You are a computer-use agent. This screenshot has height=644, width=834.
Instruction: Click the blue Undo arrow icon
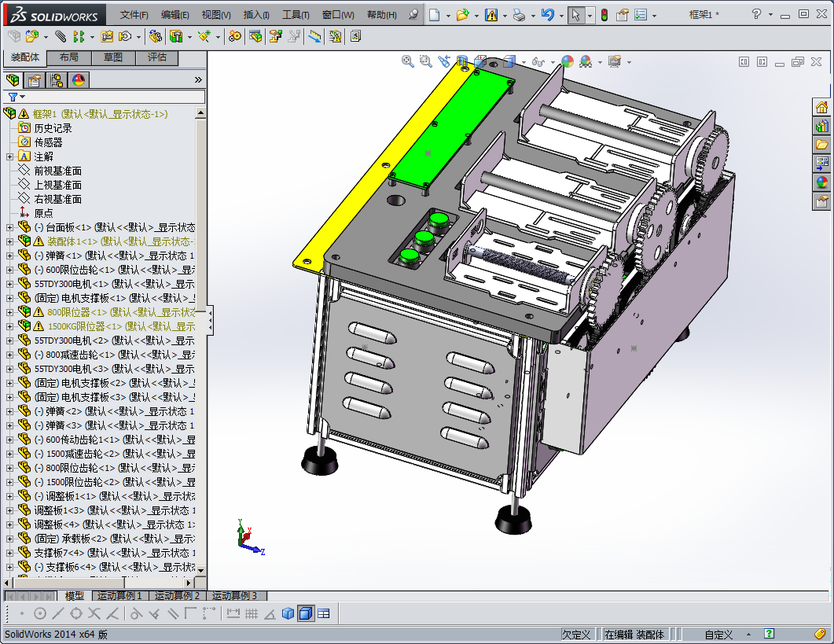coord(547,15)
